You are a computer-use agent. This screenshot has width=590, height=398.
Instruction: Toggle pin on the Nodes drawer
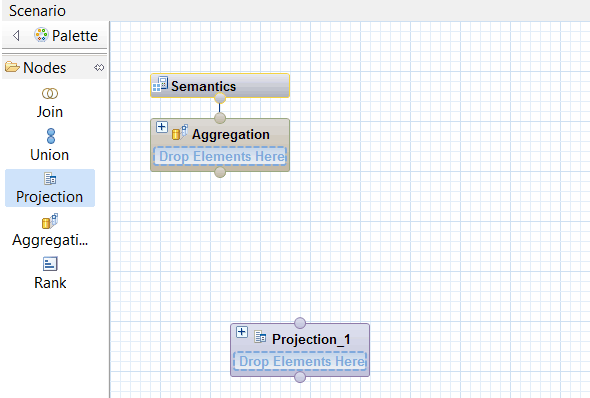pyautogui.click(x=99, y=68)
